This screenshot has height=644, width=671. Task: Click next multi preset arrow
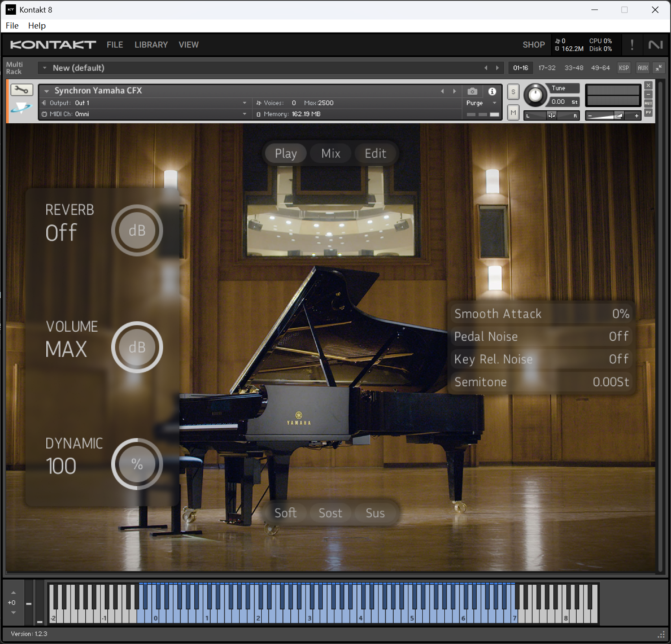point(497,68)
